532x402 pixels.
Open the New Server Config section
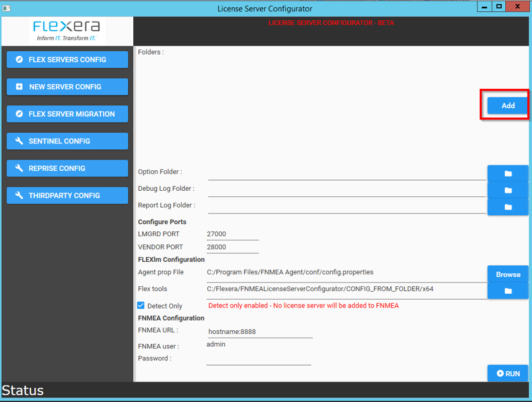click(67, 87)
